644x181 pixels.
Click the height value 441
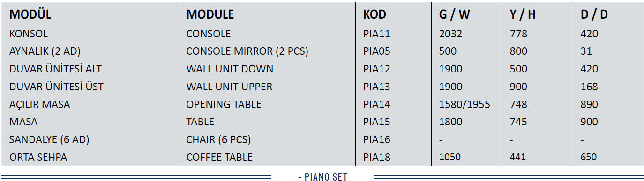[517, 157]
